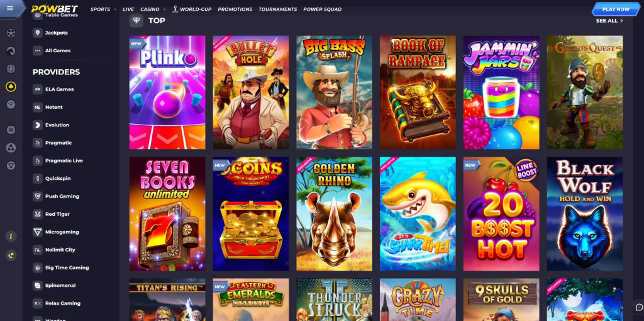This screenshot has height=321, width=644.
Task: Select the Pragmatic provider icon
Action: tap(38, 143)
